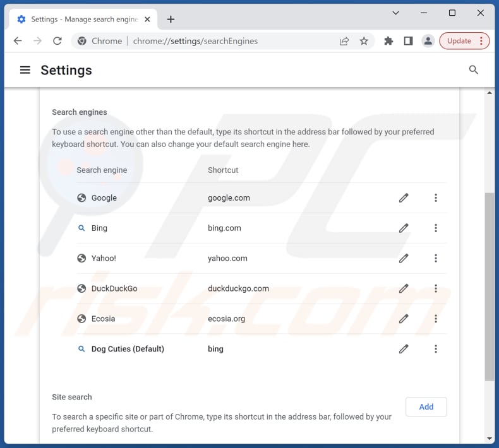Image resolution: width=499 pixels, height=448 pixels.
Task: Edit the Yahoo! search engine entry
Action: [x=404, y=258]
